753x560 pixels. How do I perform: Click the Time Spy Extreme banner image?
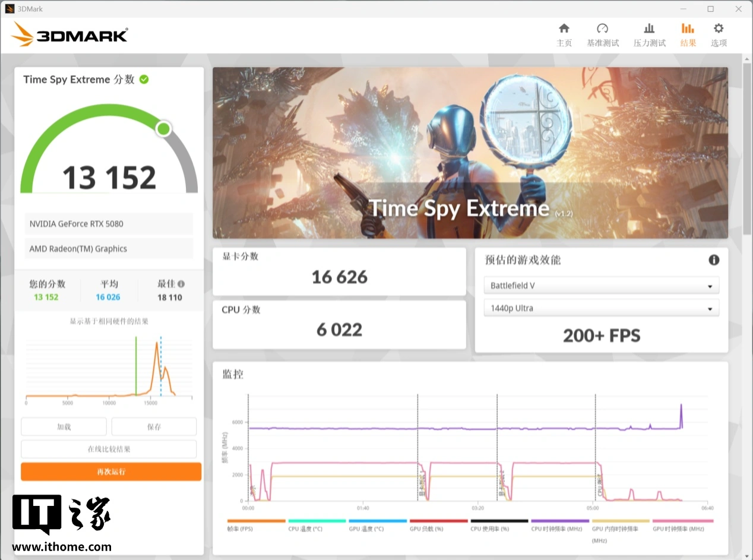pos(470,153)
